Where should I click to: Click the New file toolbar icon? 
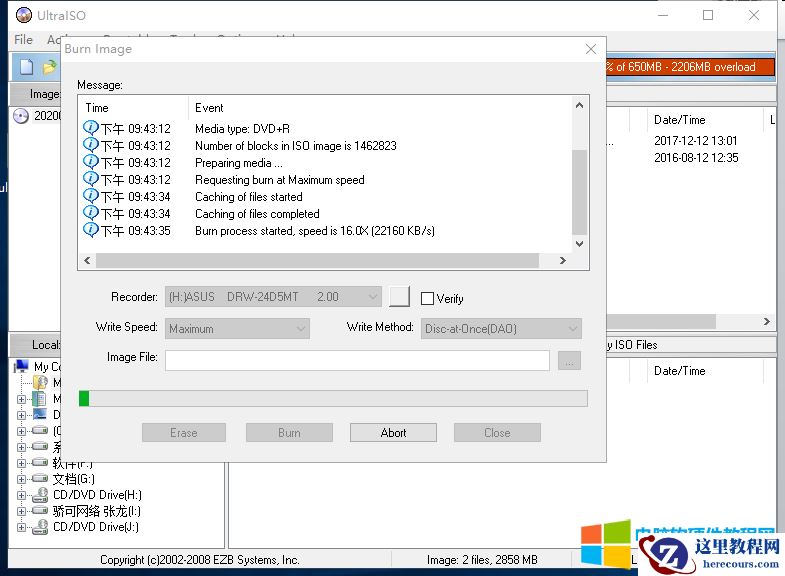pyautogui.click(x=26, y=67)
